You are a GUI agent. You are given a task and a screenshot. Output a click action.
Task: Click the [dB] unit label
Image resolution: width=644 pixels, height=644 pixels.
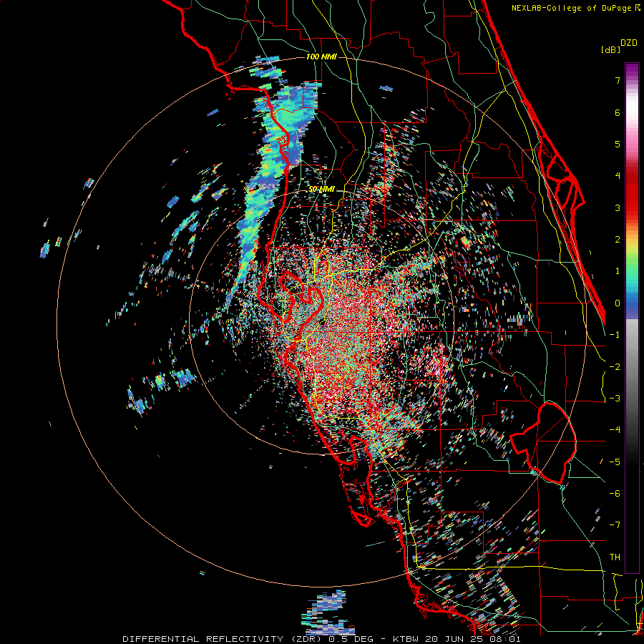[x=610, y=49]
